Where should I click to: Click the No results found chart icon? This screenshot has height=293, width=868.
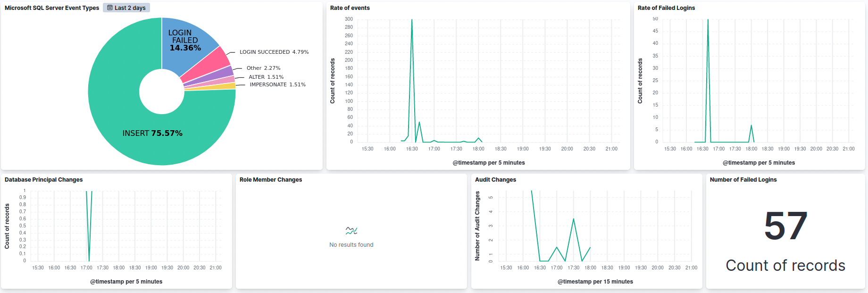351,231
